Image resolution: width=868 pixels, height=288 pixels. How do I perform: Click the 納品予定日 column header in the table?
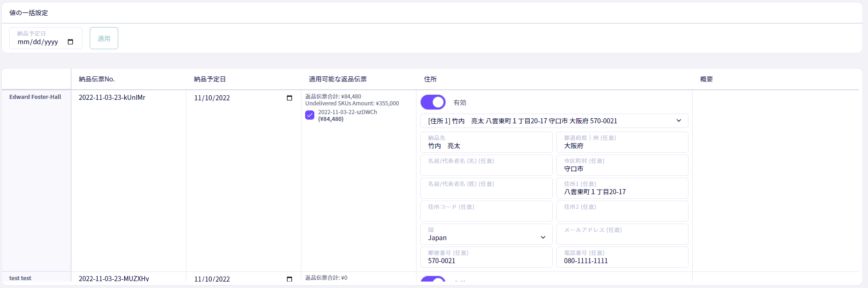click(210, 79)
